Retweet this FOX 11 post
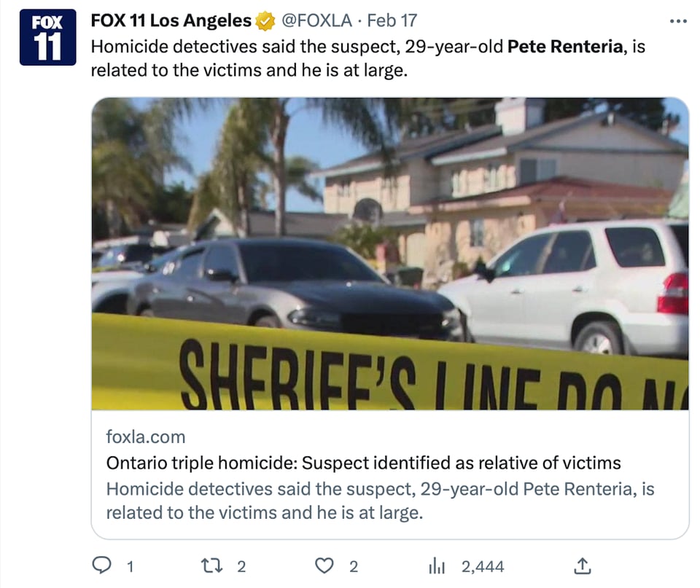 [212, 565]
